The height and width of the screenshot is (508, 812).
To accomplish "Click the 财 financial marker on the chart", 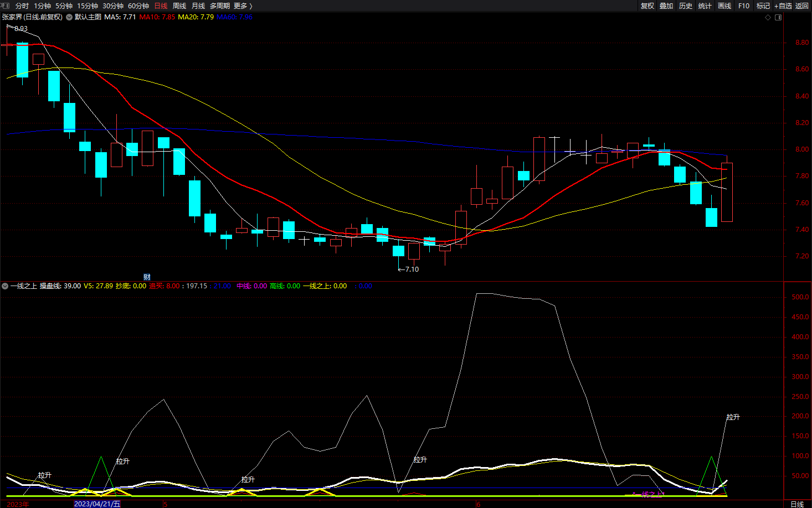I will click(x=147, y=277).
